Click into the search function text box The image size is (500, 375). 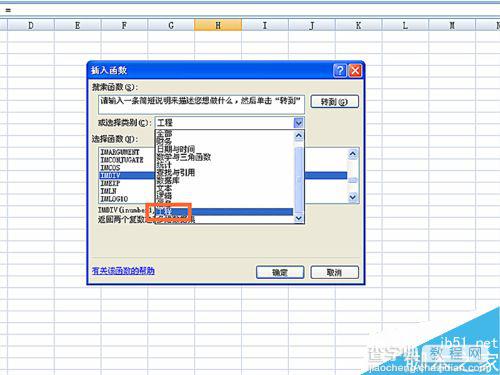tap(201, 104)
